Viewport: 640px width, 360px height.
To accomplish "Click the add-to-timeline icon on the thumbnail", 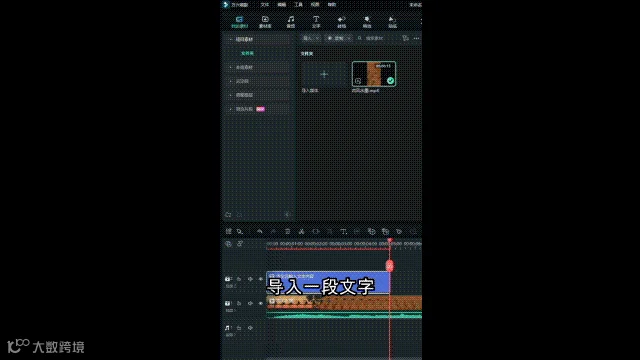I will pos(358,81).
